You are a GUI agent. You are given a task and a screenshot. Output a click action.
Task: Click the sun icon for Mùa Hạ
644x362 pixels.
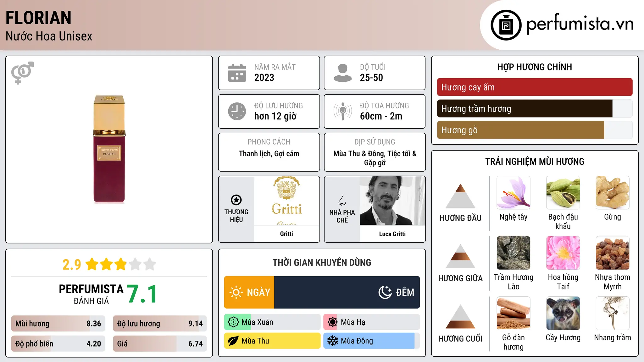click(332, 322)
